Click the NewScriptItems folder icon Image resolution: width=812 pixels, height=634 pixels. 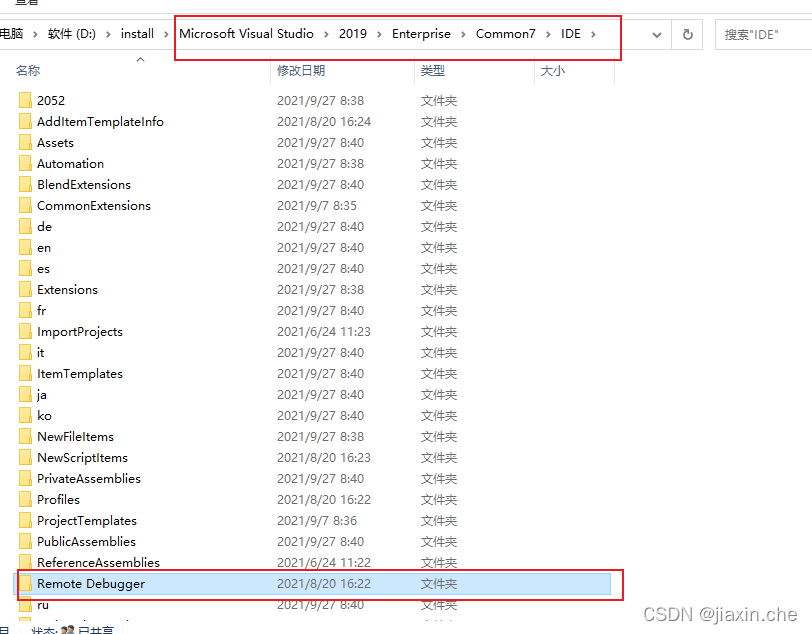pyautogui.click(x=25, y=457)
